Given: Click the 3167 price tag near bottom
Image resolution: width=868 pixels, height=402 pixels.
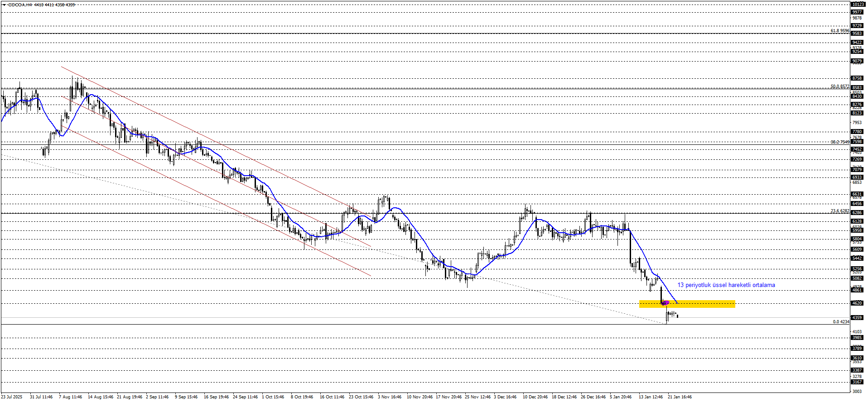Looking at the screenshot, I should [857, 382].
